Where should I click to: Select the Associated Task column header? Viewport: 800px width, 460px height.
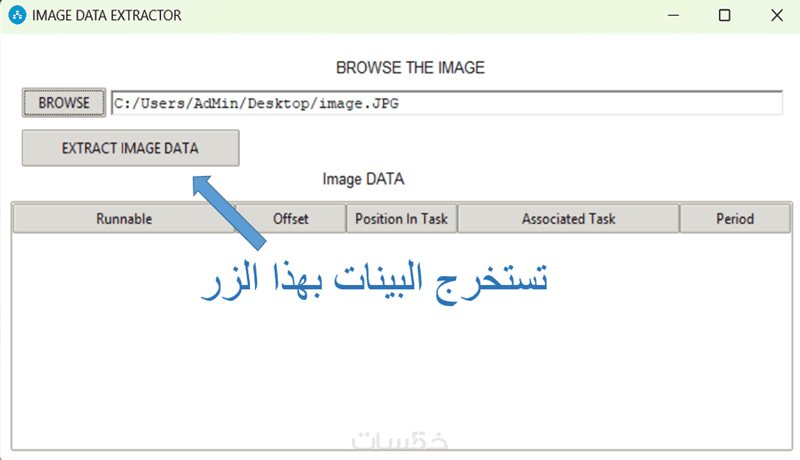click(x=568, y=218)
